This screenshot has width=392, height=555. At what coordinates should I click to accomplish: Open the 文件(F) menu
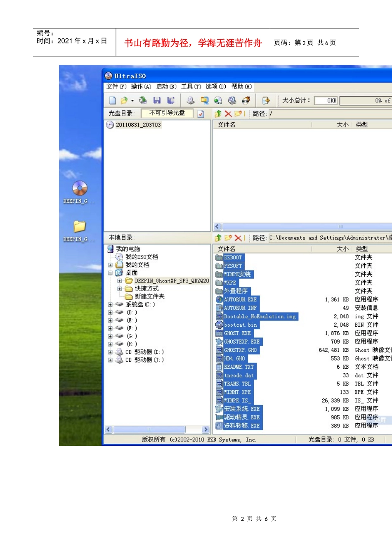click(116, 87)
